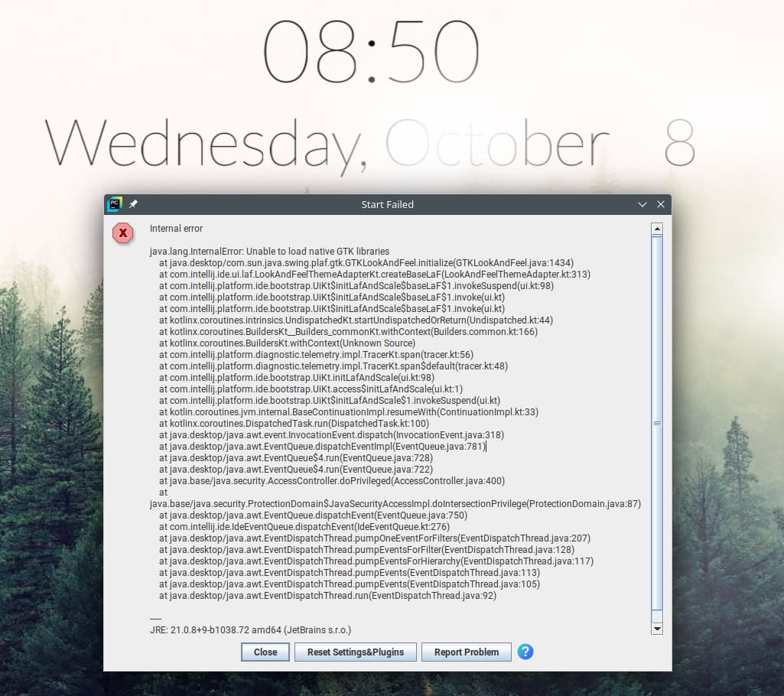Click the PyCharm icon in title bar
784x696 pixels.
pyautogui.click(x=115, y=204)
